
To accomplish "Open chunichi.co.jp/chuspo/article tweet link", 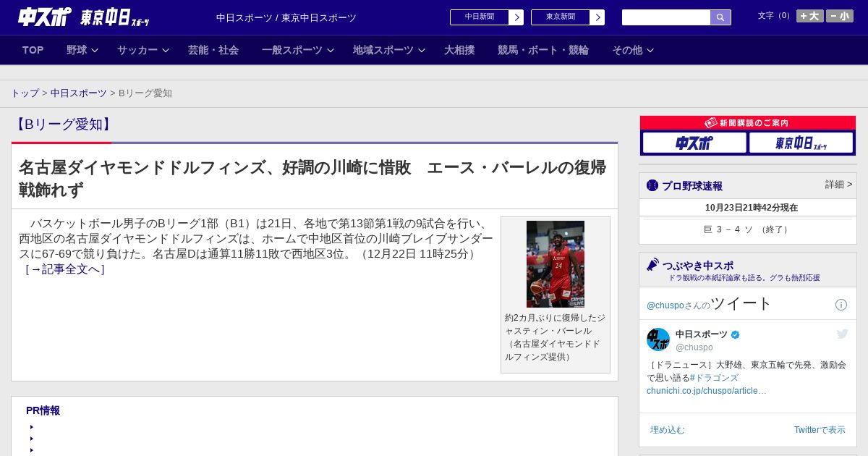I will pos(707,391).
